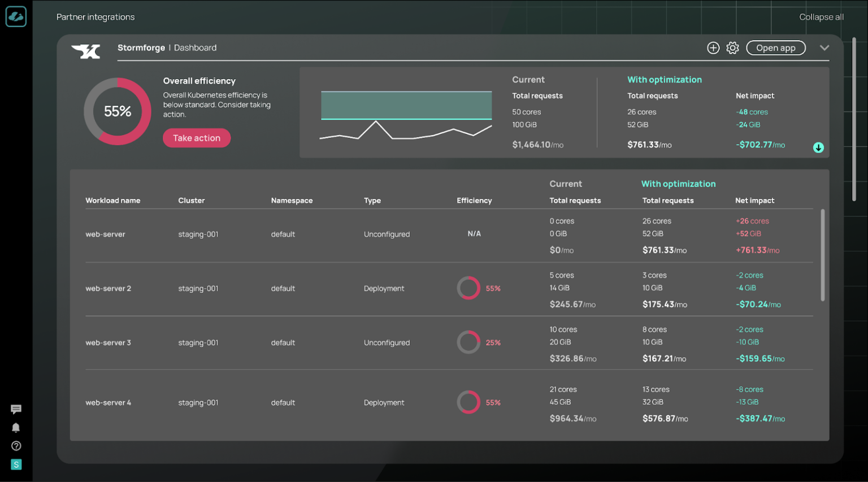Screen dimensions: 868x482
Task: Select the web-server 2 workload row
Action: (449, 289)
